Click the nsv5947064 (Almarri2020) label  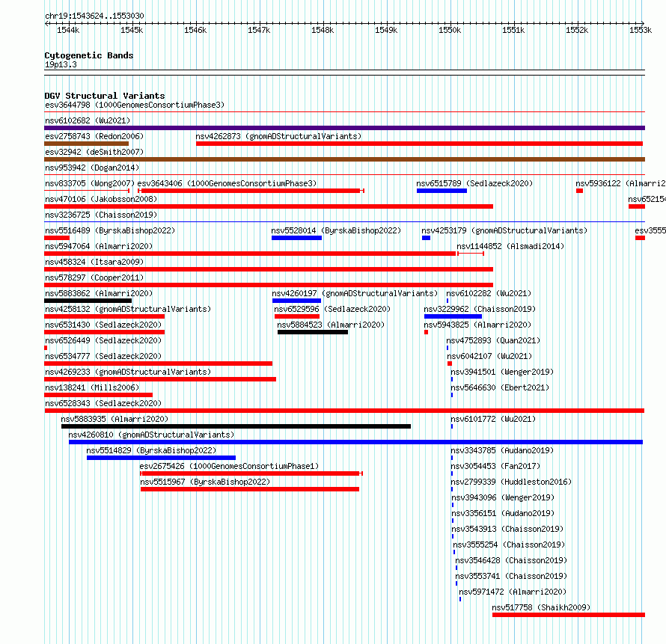[x=99, y=246]
